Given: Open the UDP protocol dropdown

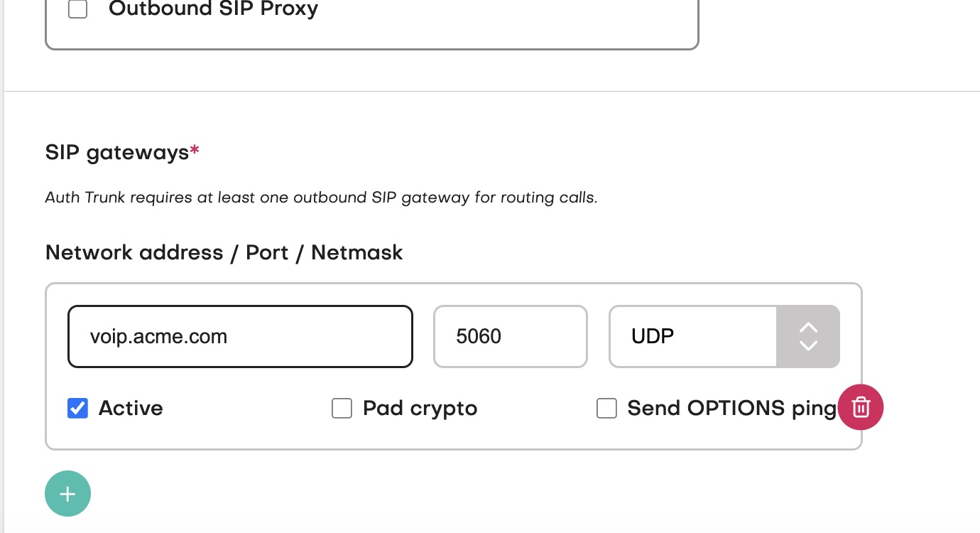Looking at the screenshot, I should click(x=692, y=336).
